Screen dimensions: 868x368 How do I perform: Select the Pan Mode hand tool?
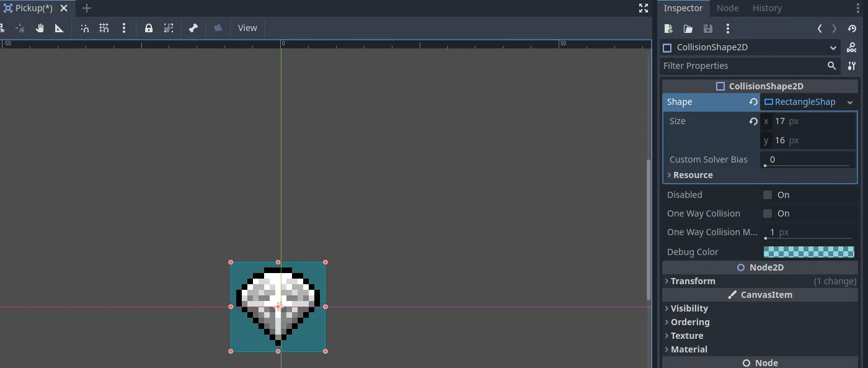40,28
